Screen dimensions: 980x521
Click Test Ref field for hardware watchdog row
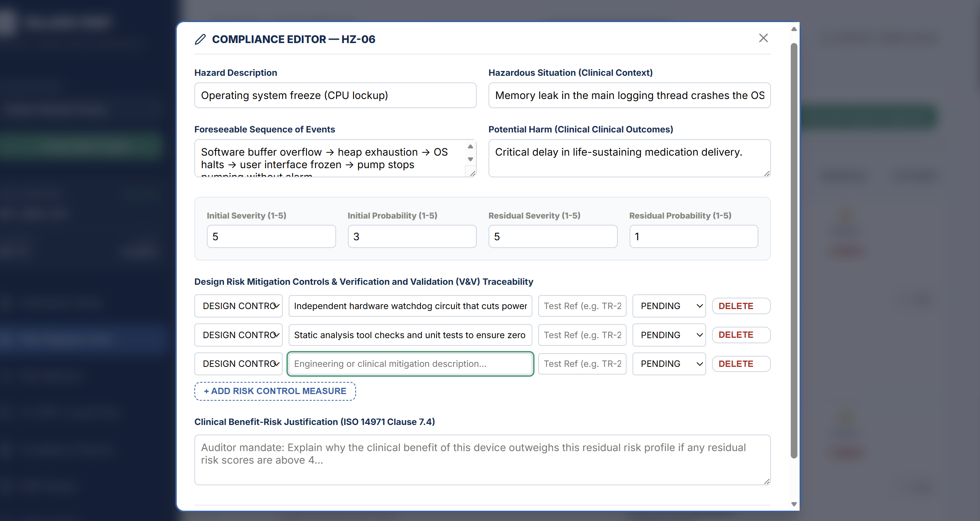click(x=582, y=306)
